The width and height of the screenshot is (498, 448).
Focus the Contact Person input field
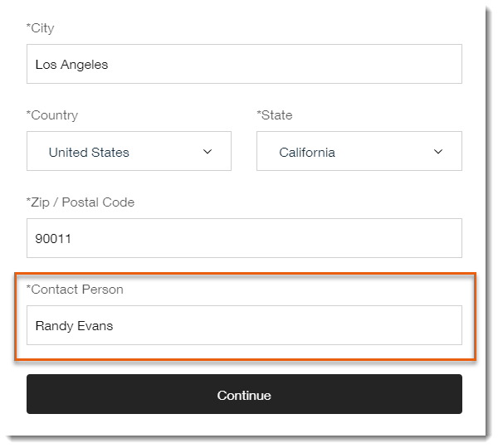(244, 325)
